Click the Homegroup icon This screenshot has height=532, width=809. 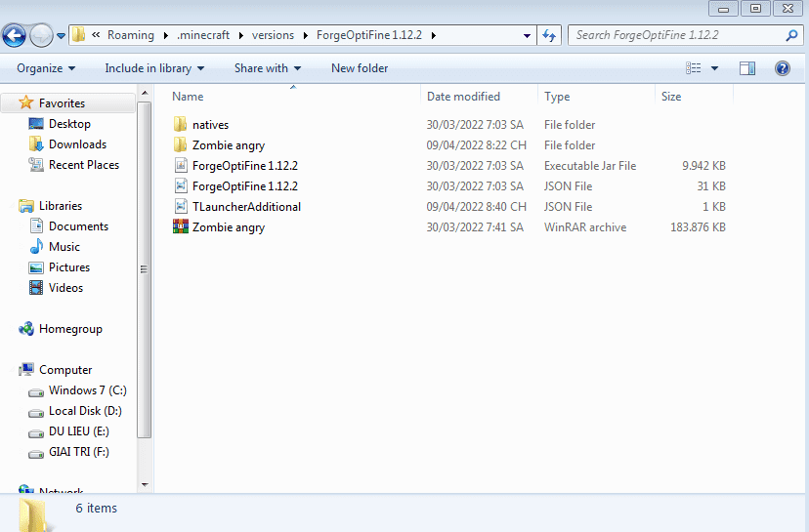pyautogui.click(x=26, y=328)
